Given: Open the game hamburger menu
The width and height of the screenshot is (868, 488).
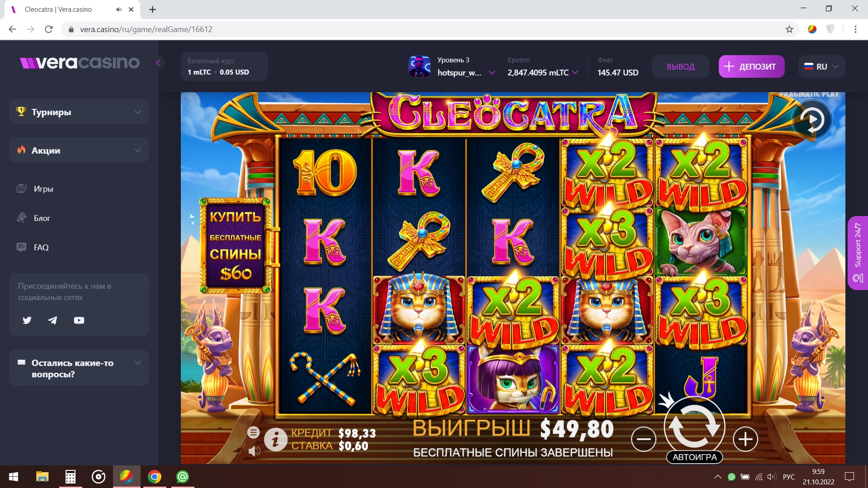Looking at the screenshot, I should click(253, 432).
